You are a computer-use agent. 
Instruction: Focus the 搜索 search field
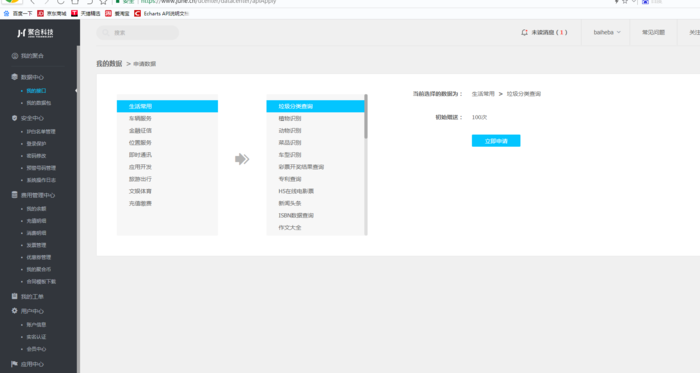(x=138, y=33)
